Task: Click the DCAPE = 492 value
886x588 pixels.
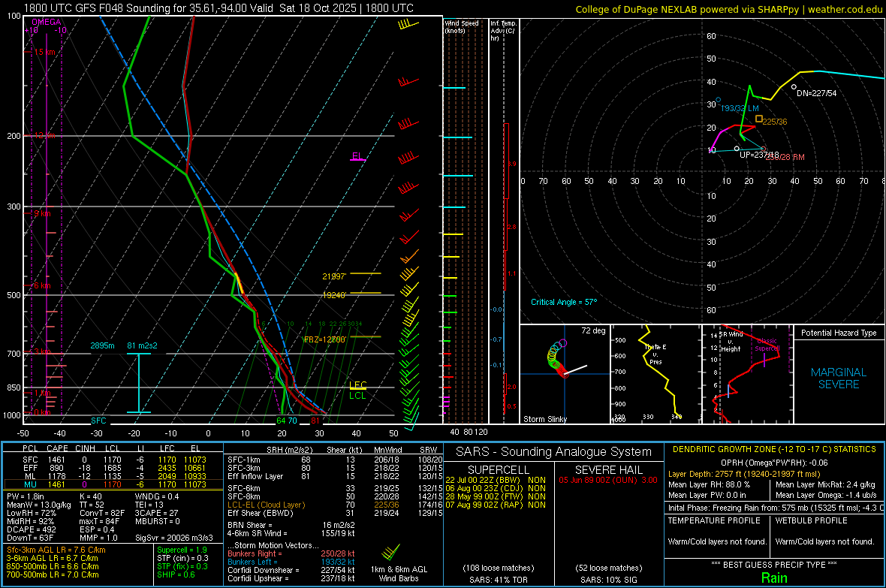Action: tap(31, 529)
